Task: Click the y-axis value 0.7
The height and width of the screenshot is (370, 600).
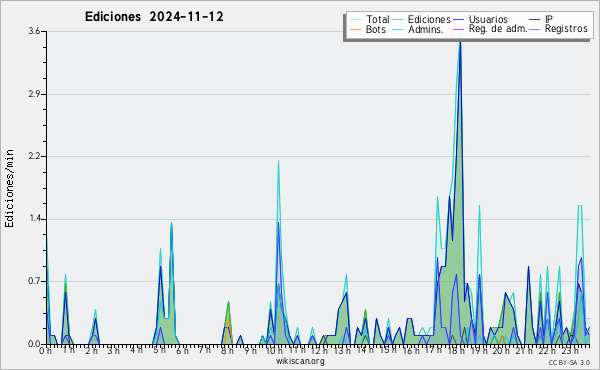Action: (34, 281)
